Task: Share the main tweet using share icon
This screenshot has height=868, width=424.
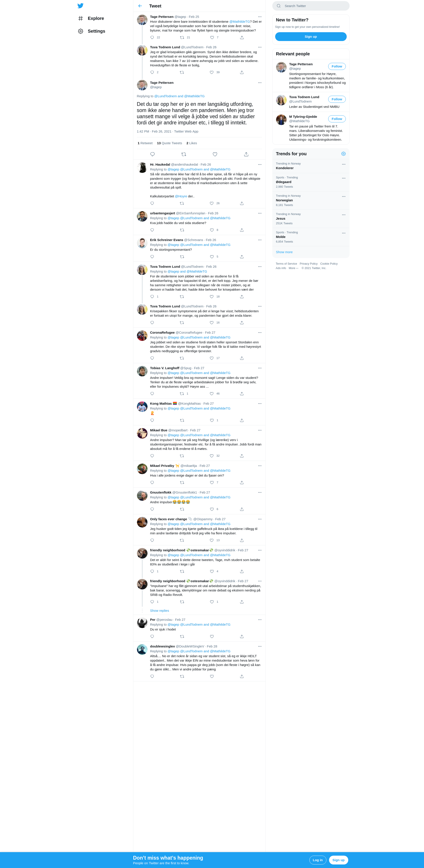Action: pos(246,154)
